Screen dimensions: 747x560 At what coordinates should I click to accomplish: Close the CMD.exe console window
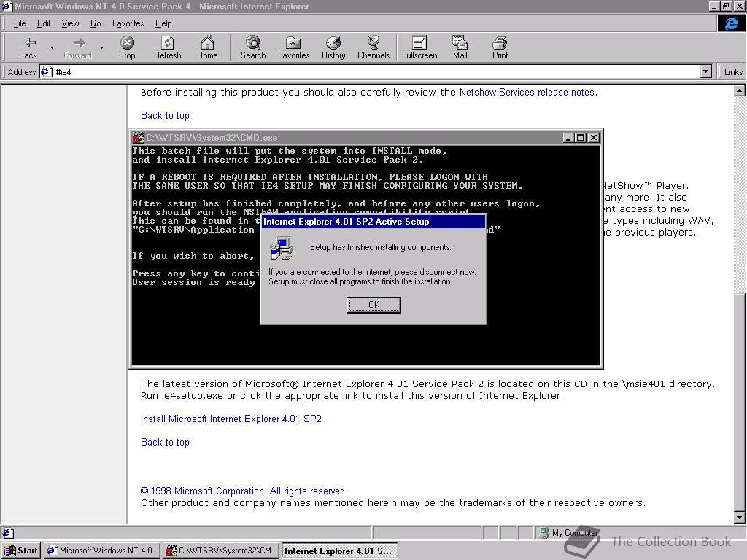[594, 138]
